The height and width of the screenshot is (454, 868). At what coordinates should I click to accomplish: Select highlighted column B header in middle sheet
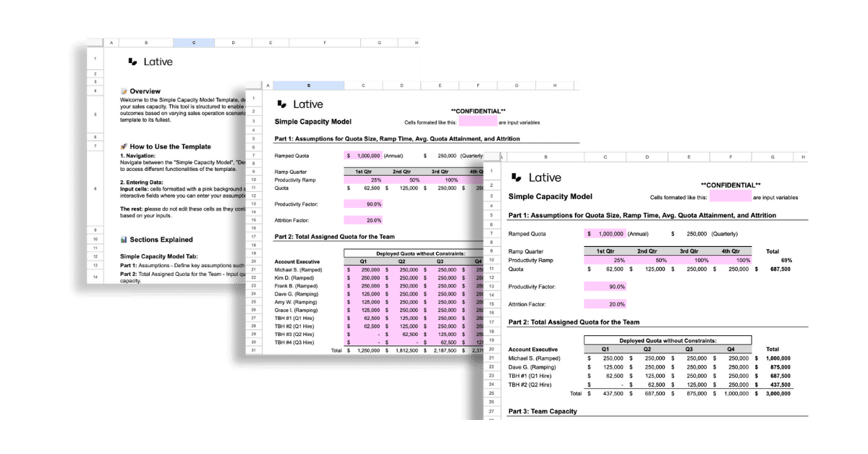pos(309,85)
